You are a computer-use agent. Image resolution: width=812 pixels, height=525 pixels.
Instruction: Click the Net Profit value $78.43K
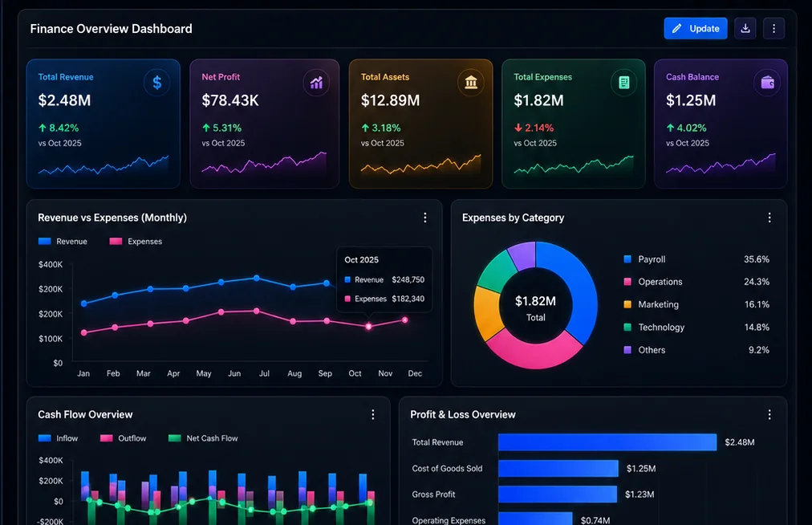click(x=230, y=100)
